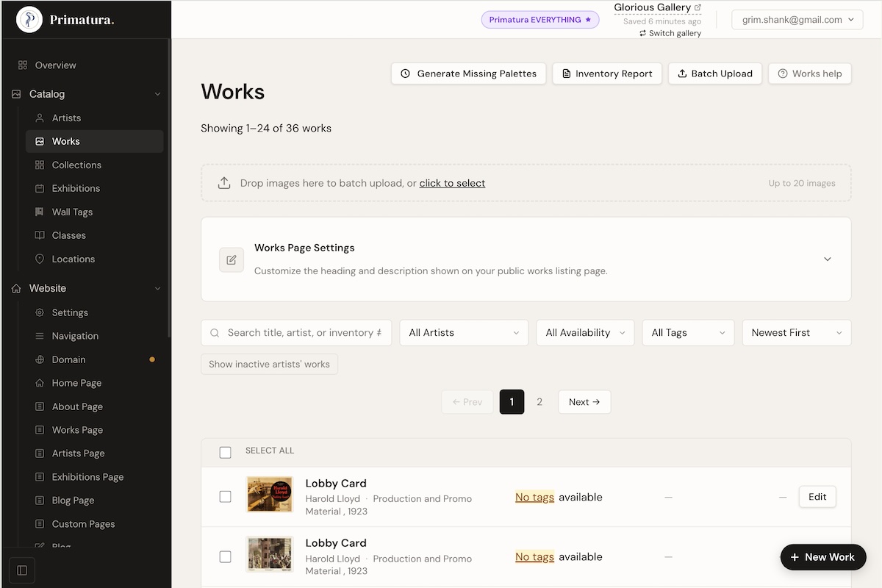Click the Classes book icon
The width and height of the screenshot is (882, 588).
40,235
